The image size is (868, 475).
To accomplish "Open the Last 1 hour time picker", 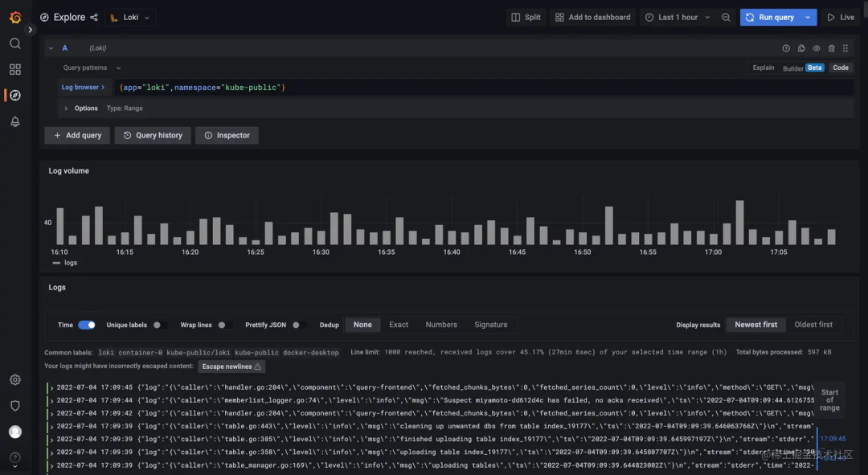I will pyautogui.click(x=678, y=17).
